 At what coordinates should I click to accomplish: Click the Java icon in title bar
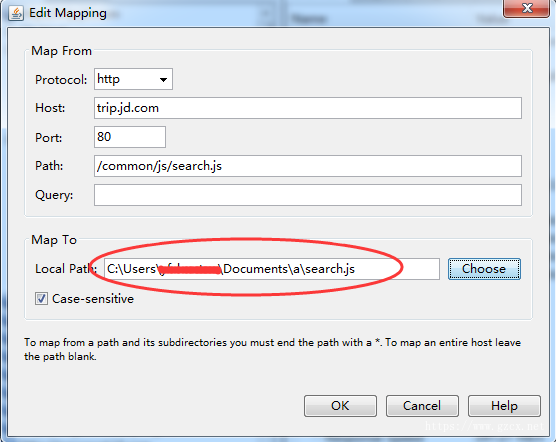pos(16,13)
